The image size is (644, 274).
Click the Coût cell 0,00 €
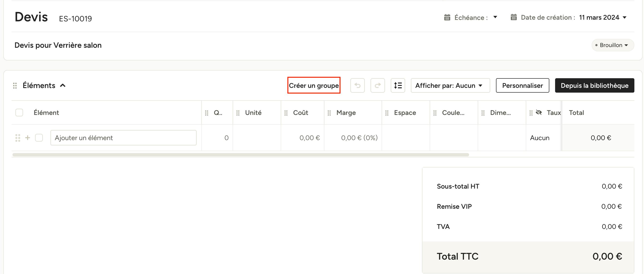[302, 138]
